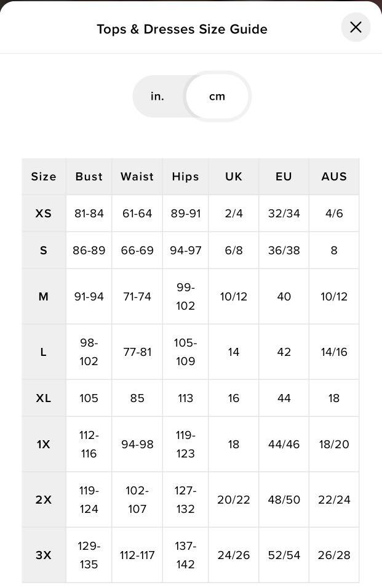This screenshot has height=588, width=382.
Task: Select the 1X size row label
Action: coord(44,445)
